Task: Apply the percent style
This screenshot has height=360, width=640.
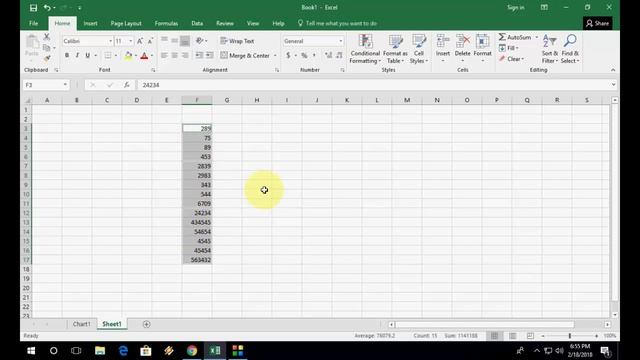Action: [304, 56]
